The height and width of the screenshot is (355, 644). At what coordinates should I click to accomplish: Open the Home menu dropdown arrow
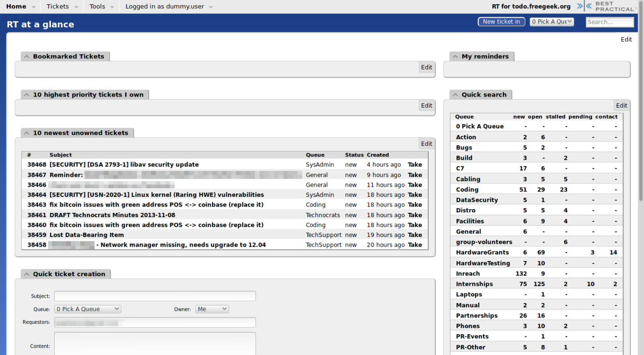tap(34, 7)
